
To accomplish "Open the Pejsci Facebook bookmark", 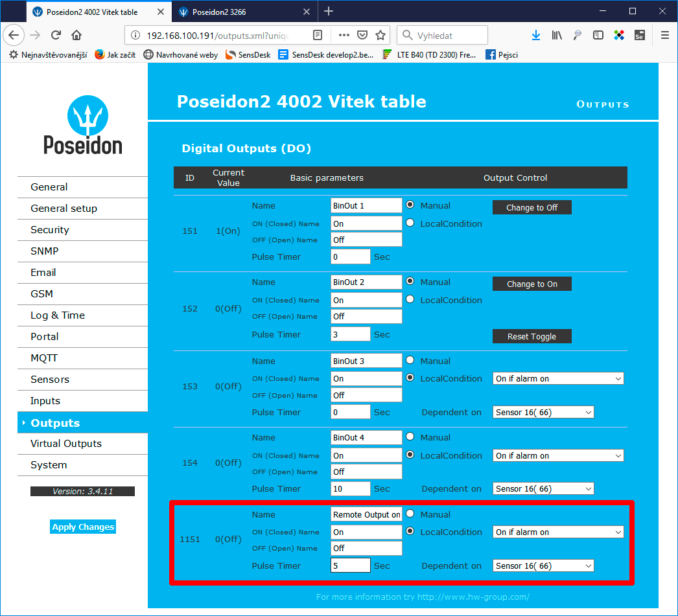I will pos(502,55).
